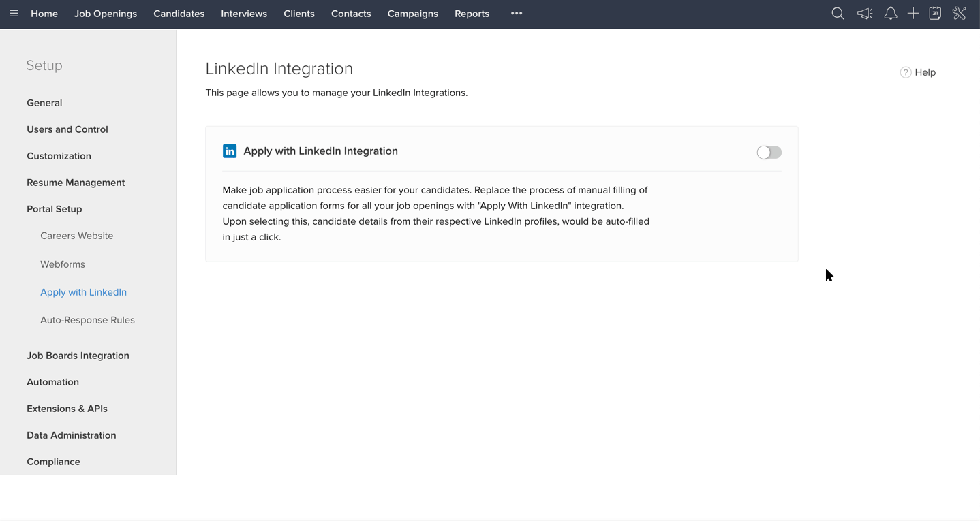Open the Job Openings tab
The image size is (980, 521).
[x=106, y=14]
